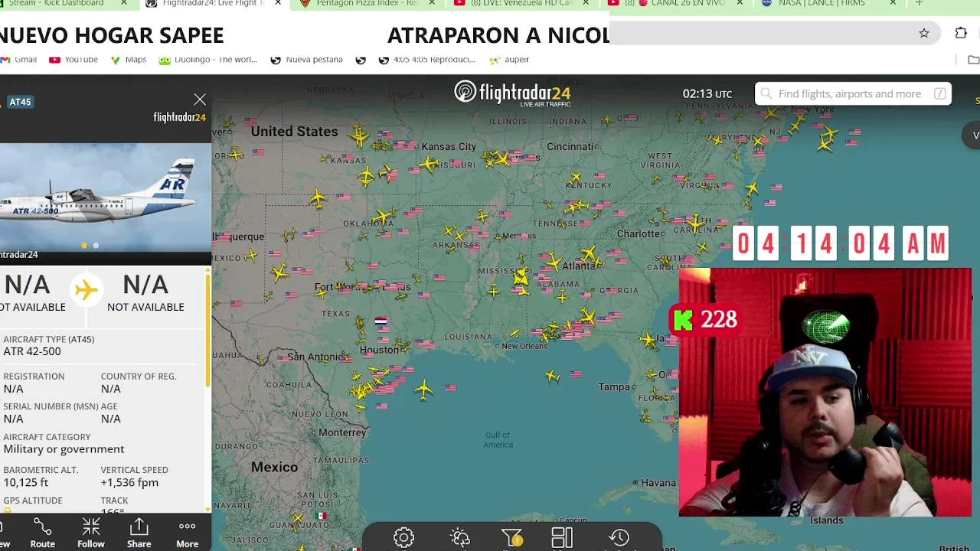Open the Weather layer icon

pyautogui.click(x=460, y=538)
